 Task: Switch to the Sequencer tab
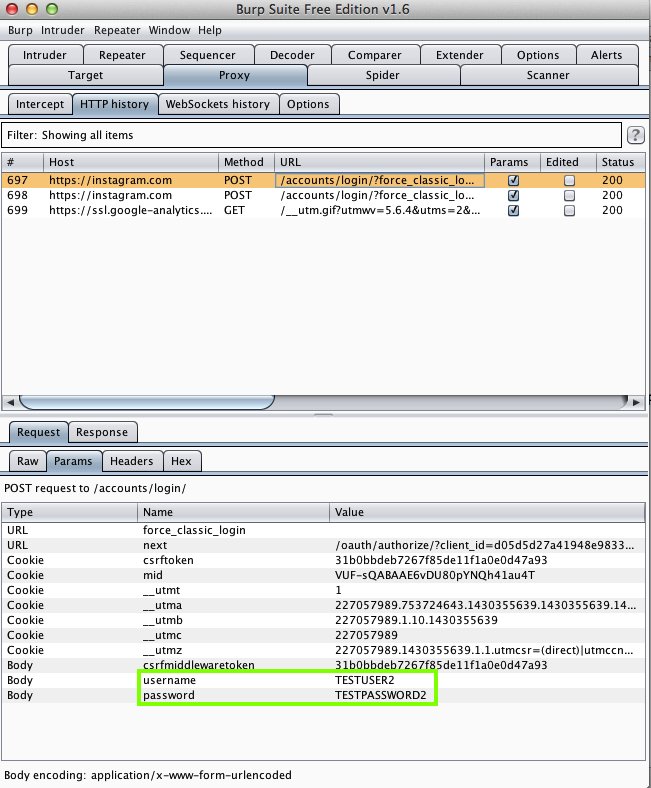click(x=208, y=55)
